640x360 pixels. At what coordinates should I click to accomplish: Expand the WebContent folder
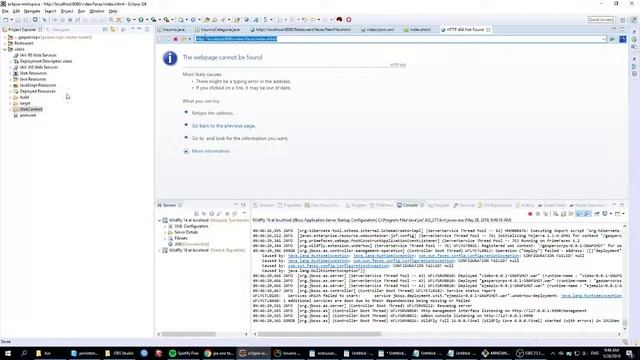click(11, 109)
